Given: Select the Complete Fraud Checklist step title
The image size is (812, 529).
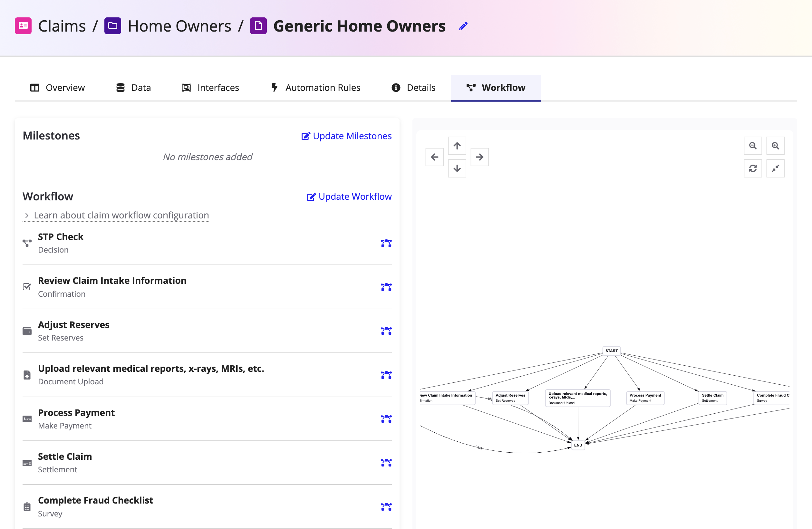Looking at the screenshot, I should (x=95, y=500).
